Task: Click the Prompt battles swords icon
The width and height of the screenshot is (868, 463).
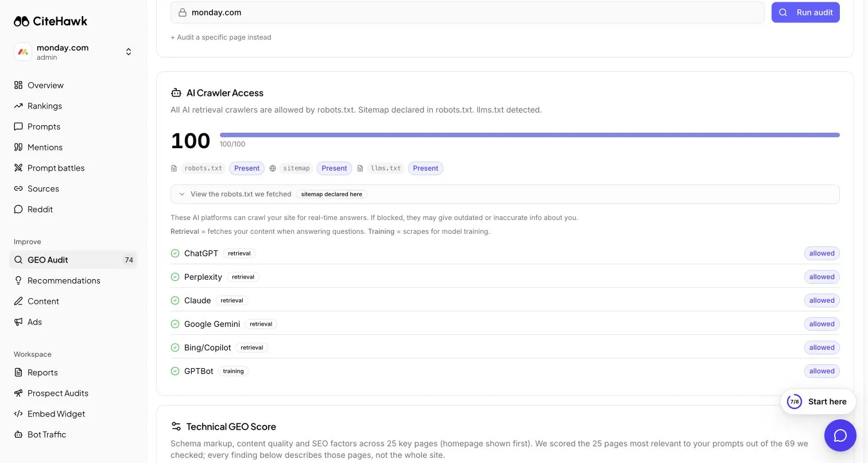Action: coord(18,168)
